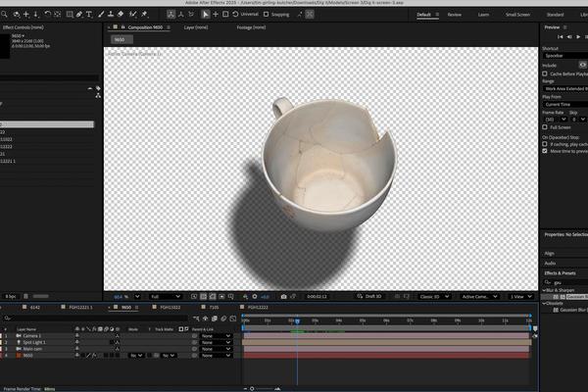
Task: Open the magnification percentage dropdown
Action: pos(137,296)
